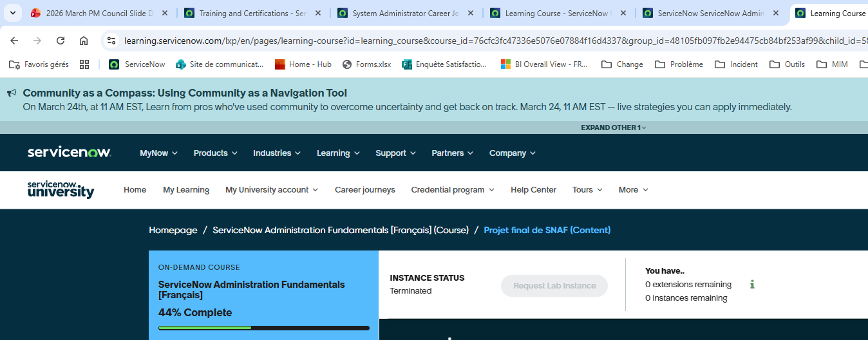Open the Favoris gérés bookmarks folder
The width and height of the screenshot is (868, 340).
[39, 64]
